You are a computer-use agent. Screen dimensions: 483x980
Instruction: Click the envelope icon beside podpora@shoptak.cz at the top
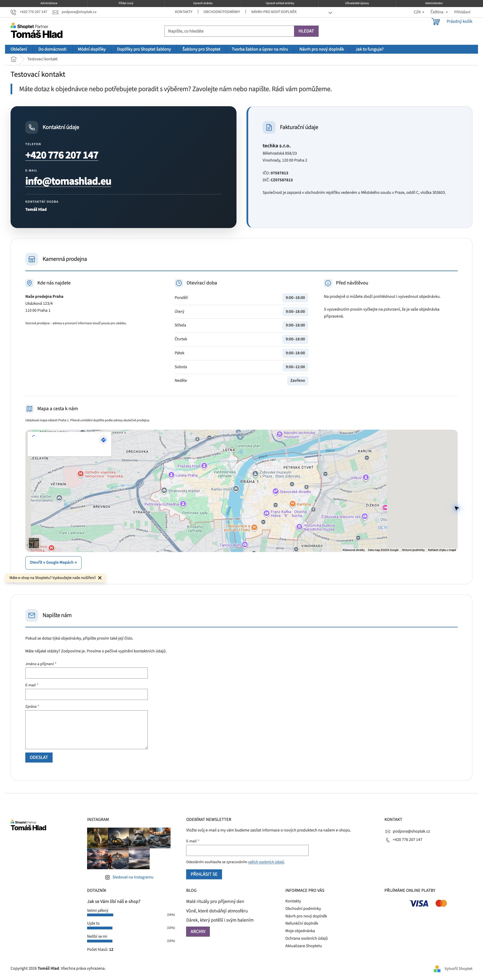pyautogui.click(x=56, y=12)
